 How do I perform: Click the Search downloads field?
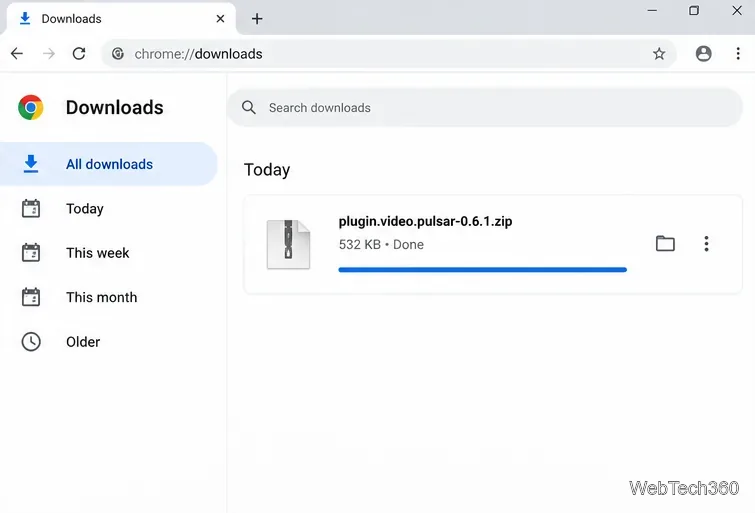484,107
